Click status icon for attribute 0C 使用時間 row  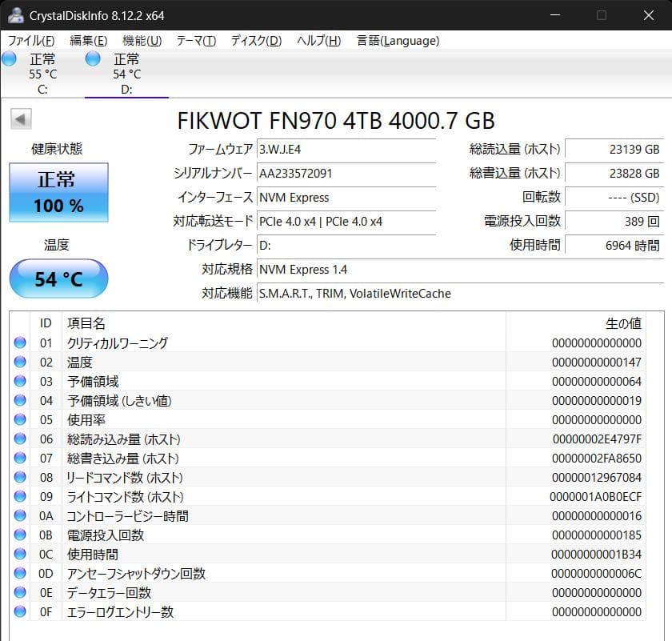(x=20, y=554)
